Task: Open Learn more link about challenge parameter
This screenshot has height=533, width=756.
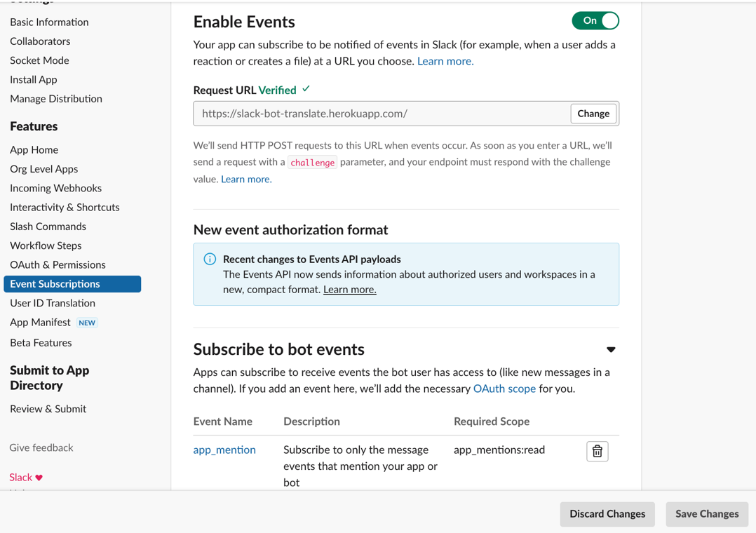Action: coord(246,180)
